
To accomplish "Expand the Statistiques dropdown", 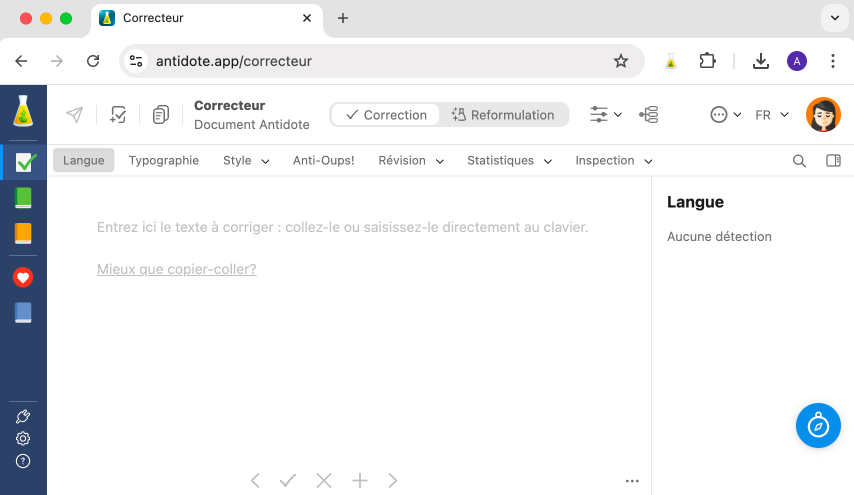I will click(509, 161).
